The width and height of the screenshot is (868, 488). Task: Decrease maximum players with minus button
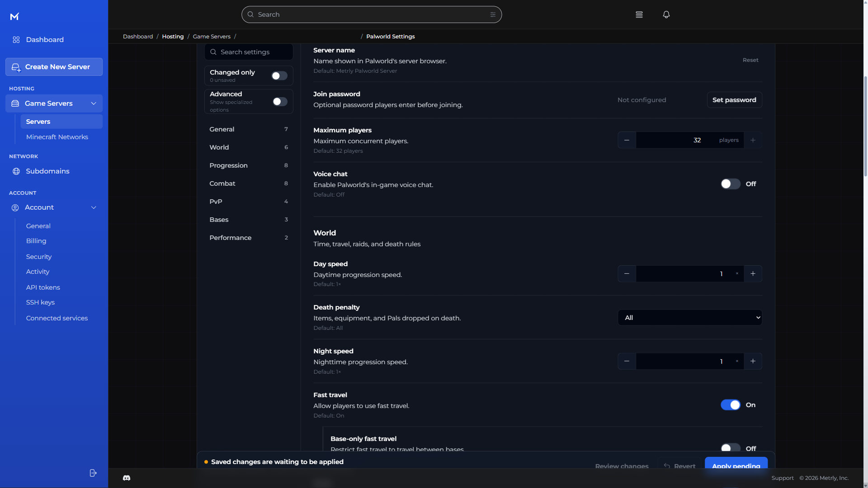click(627, 140)
